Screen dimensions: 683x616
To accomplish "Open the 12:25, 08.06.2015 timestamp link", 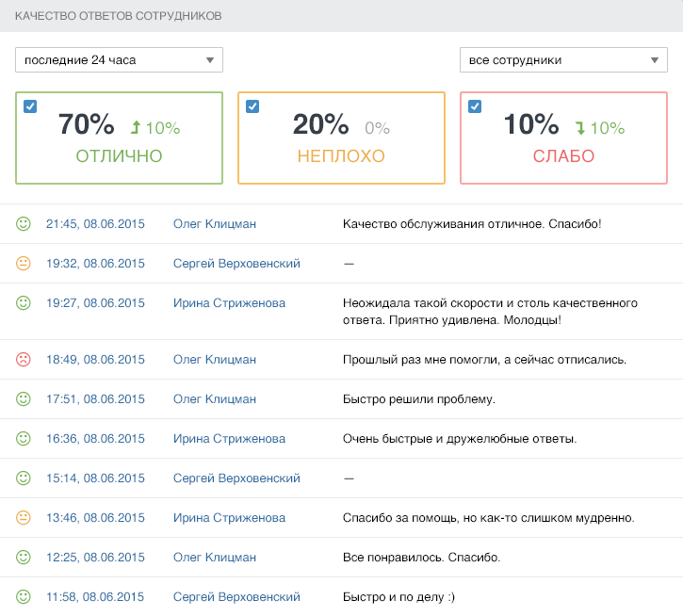I will coord(95,558).
